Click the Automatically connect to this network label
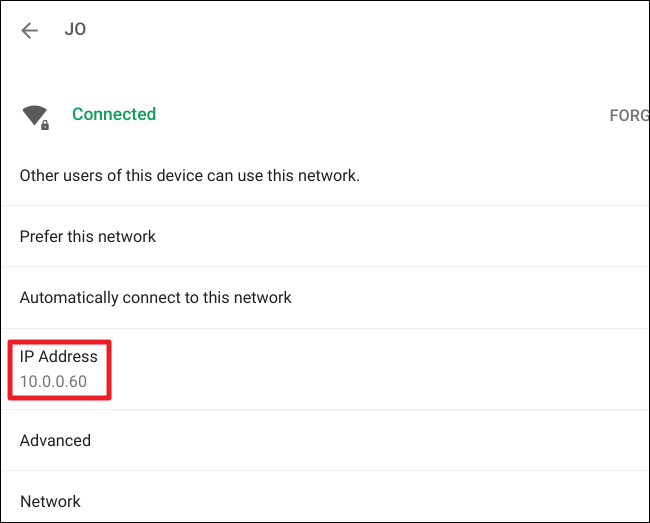Viewport: 650px width, 523px height. [x=155, y=297]
